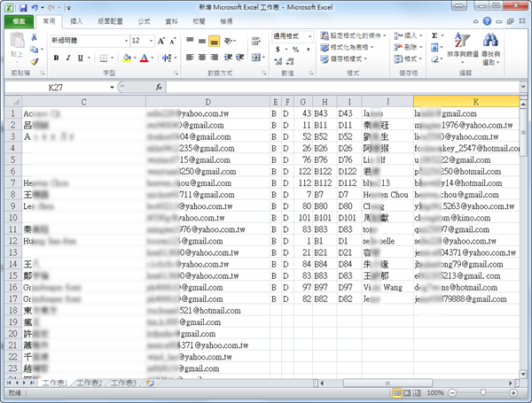Click the zoom slider handle
The height and width of the screenshot is (403, 532).
483,393
